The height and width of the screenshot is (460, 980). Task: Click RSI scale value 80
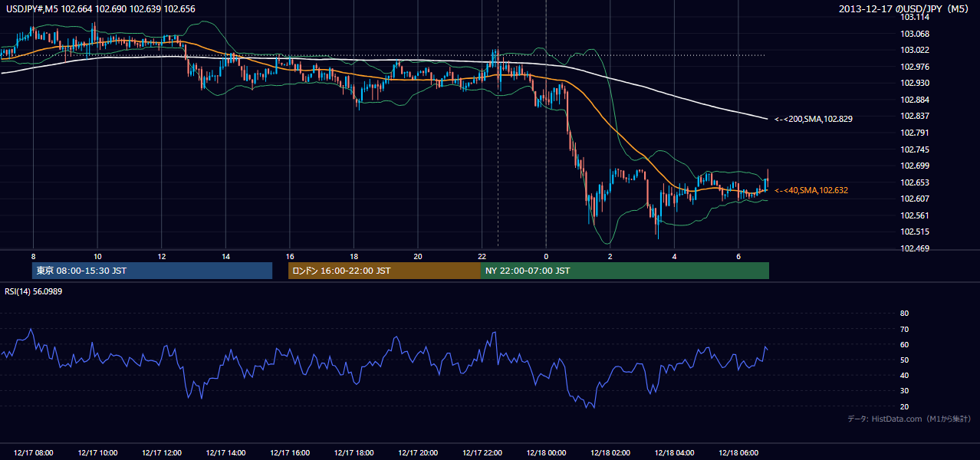904,314
